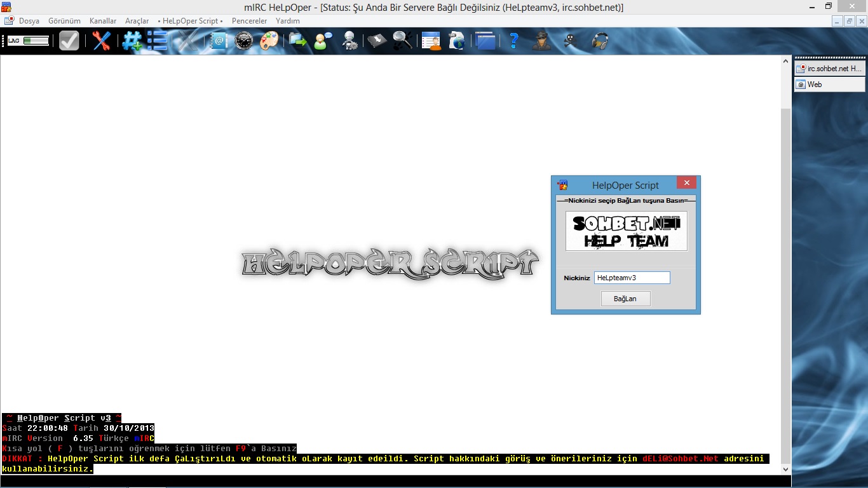Click the checkmark connect icon in toolbar
Image resolution: width=868 pixels, height=488 pixels.
(69, 41)
